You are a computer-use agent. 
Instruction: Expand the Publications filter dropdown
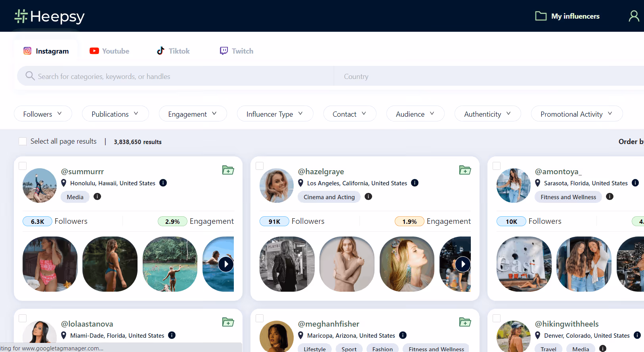(115, 114)
